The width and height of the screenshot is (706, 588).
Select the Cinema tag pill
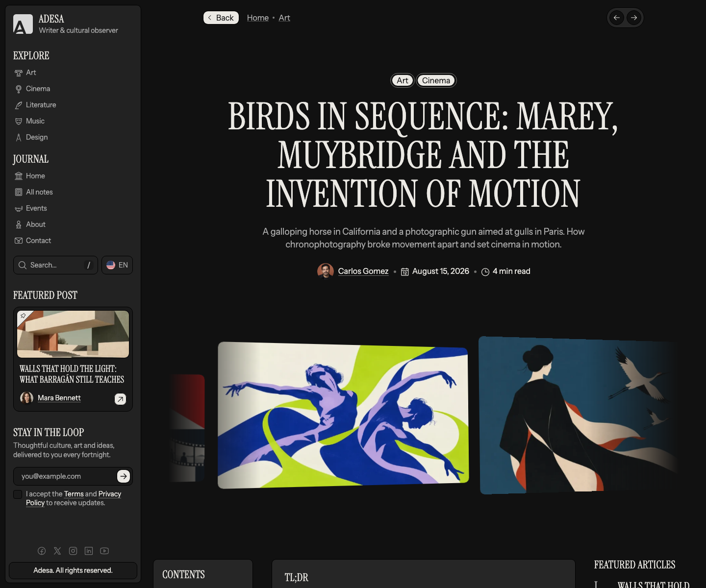point(436,80)
